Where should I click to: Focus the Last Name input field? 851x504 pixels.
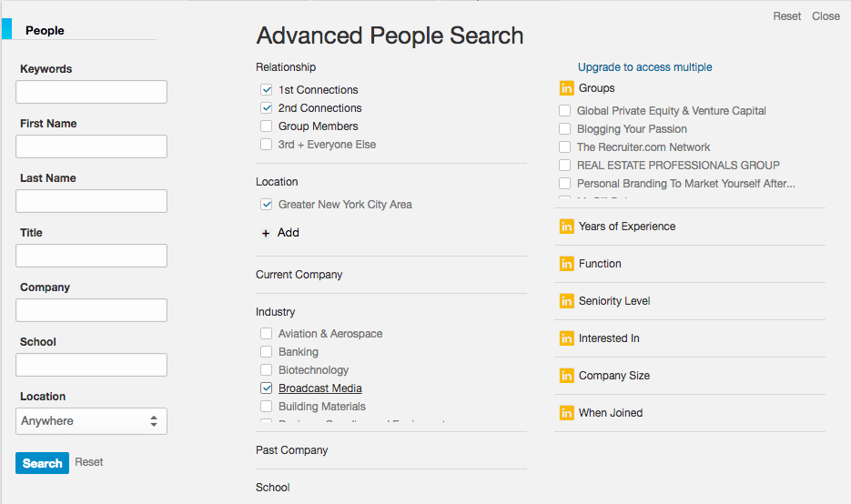91,201
